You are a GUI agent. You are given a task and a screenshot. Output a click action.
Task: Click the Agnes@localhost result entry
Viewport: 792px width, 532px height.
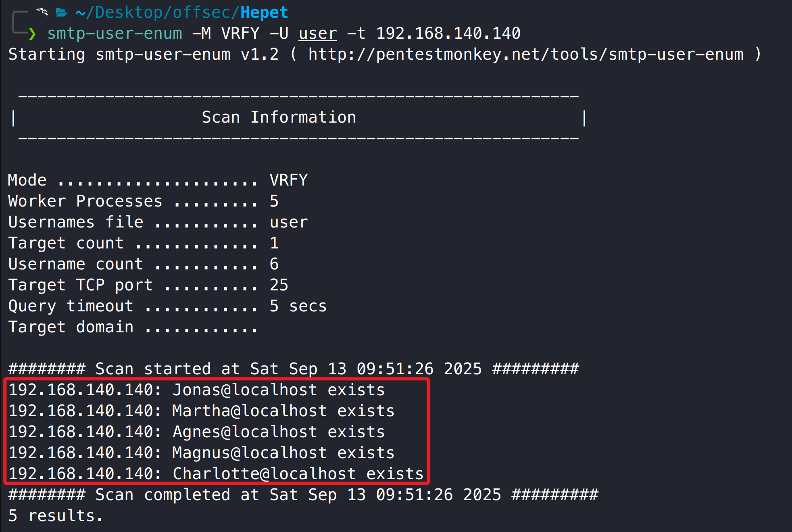(245, 432)
